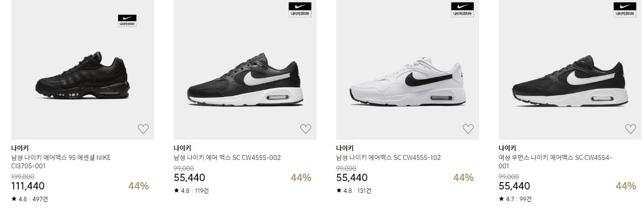Toggle wishlist heart on white CW4555-102 shoe
Image resolution: width=644 pixels, height=217 pixels.
pos(468,129)
